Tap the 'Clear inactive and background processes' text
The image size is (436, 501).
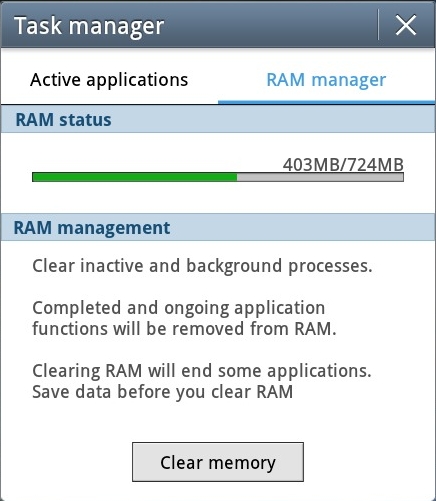pyautogui.click(x=202, y=266)
